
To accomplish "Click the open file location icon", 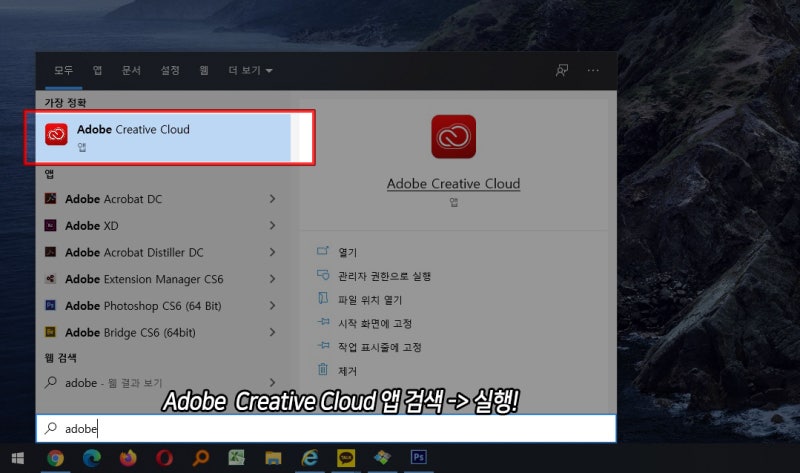I will [323, 298].
